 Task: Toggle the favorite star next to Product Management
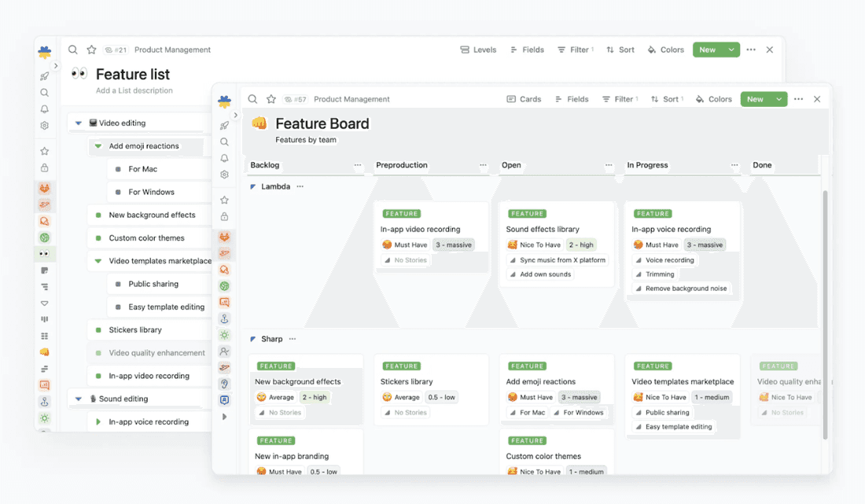pos(271,99)
